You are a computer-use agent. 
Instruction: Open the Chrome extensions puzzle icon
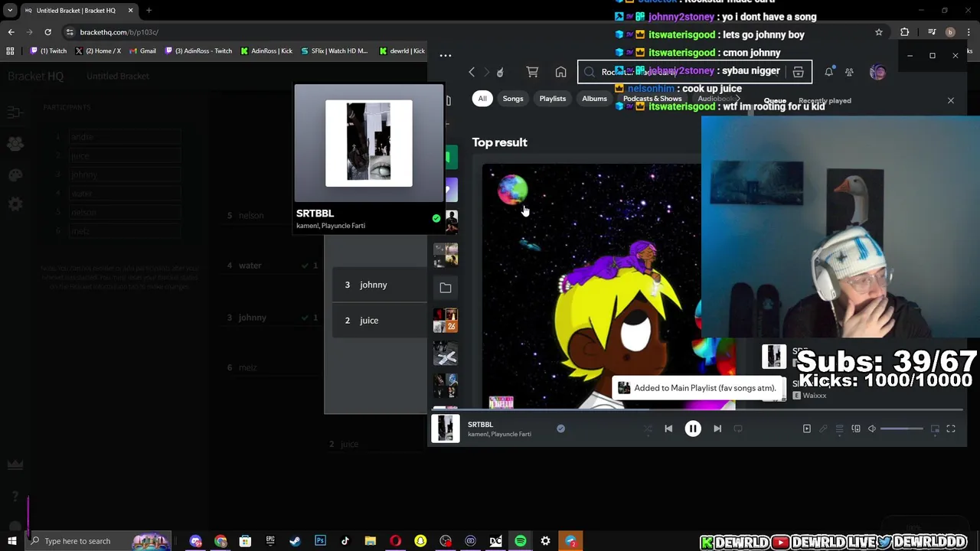point(905,32)
